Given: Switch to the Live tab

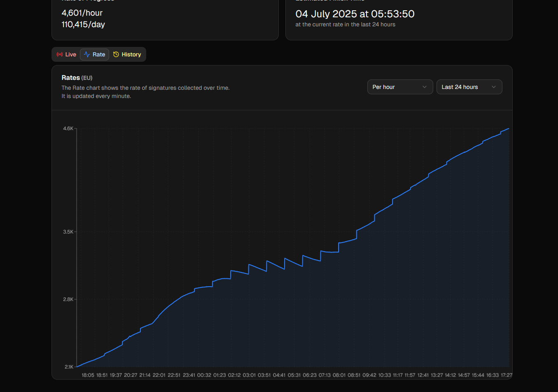Looking at the screenshot, I should coord(66,54).
